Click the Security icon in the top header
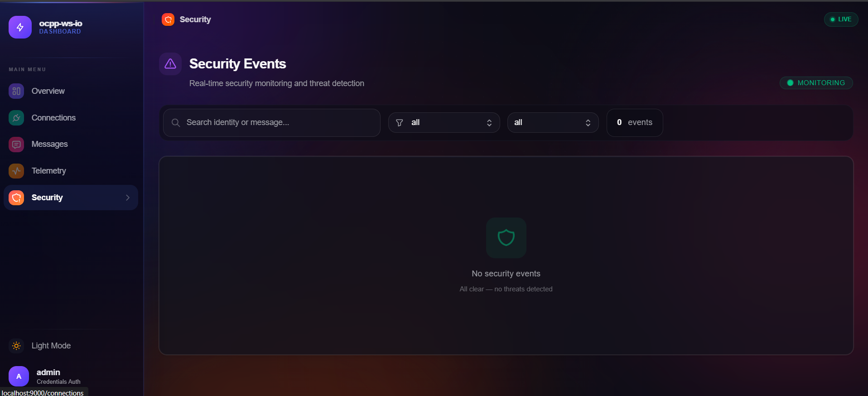The width and height of the screenshot is (868, 396). click(x=168, y=19)
